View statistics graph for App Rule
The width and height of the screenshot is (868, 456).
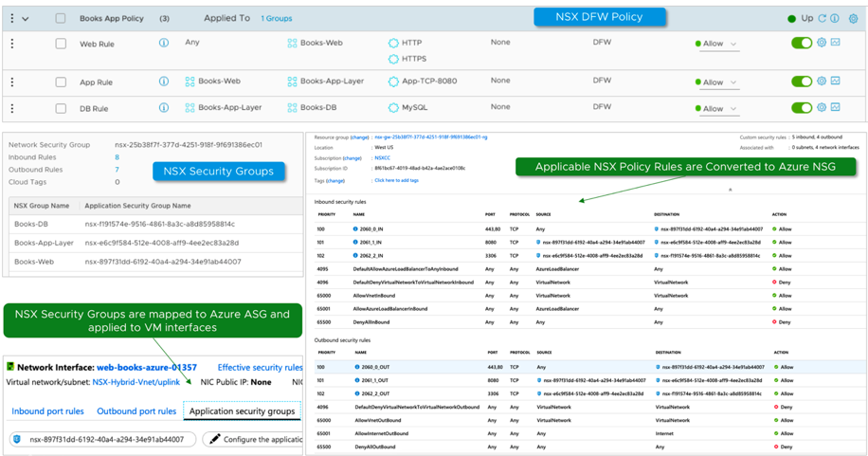(836, 81)
